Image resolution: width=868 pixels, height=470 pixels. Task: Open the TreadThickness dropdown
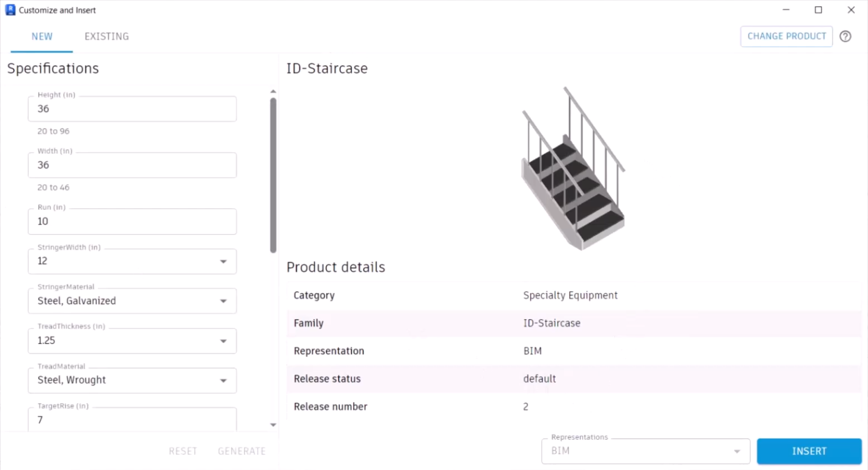point(132,341)
